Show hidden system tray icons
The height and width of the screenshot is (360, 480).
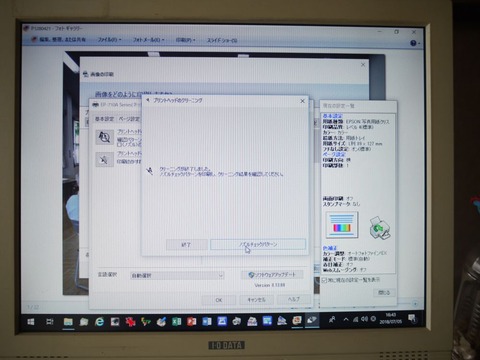(x=346, y=319)
